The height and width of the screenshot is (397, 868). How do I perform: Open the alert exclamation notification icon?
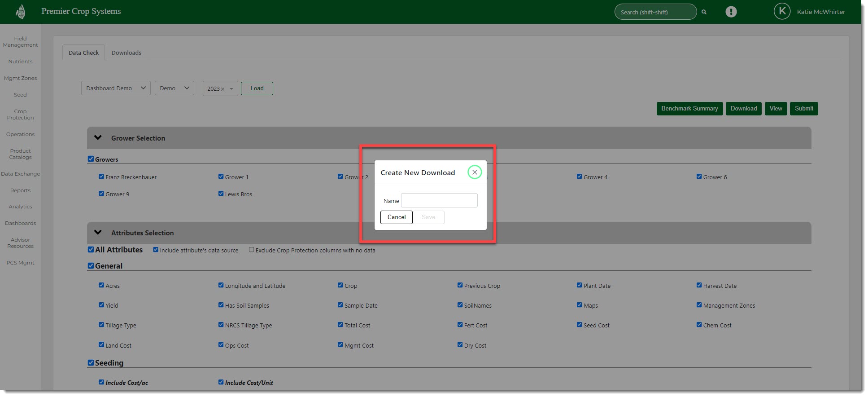coord(731,12)
